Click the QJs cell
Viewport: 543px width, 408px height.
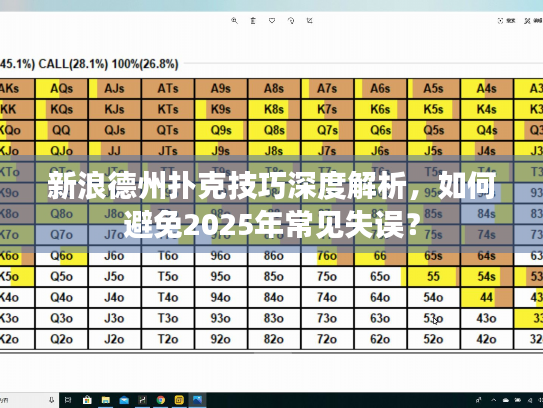tap(115, 130)
